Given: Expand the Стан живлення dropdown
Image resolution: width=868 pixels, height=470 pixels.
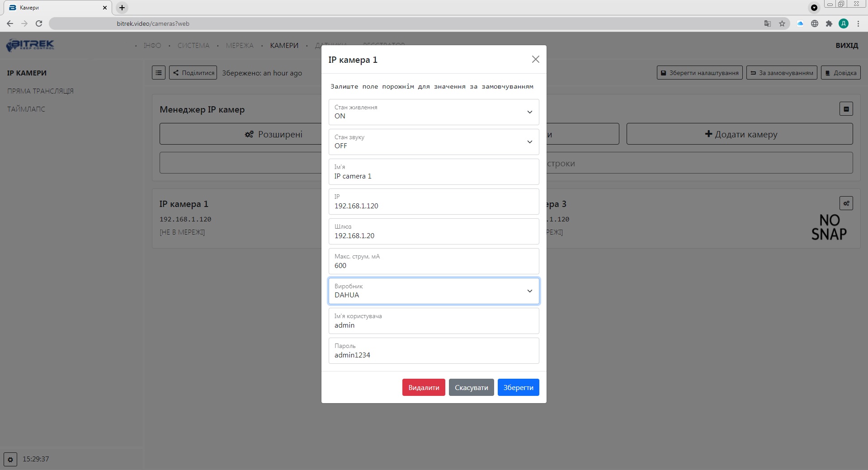Looking at the screenshot, I should (434, 112).
